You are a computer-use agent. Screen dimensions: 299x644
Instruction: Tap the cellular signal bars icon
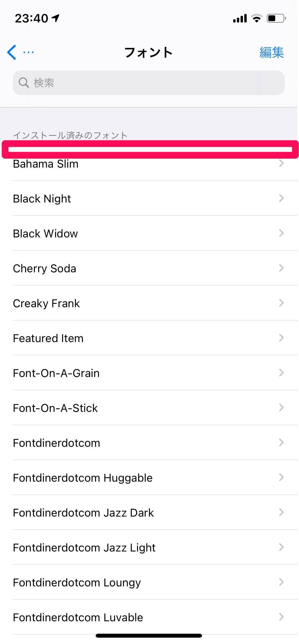point(240,19)
